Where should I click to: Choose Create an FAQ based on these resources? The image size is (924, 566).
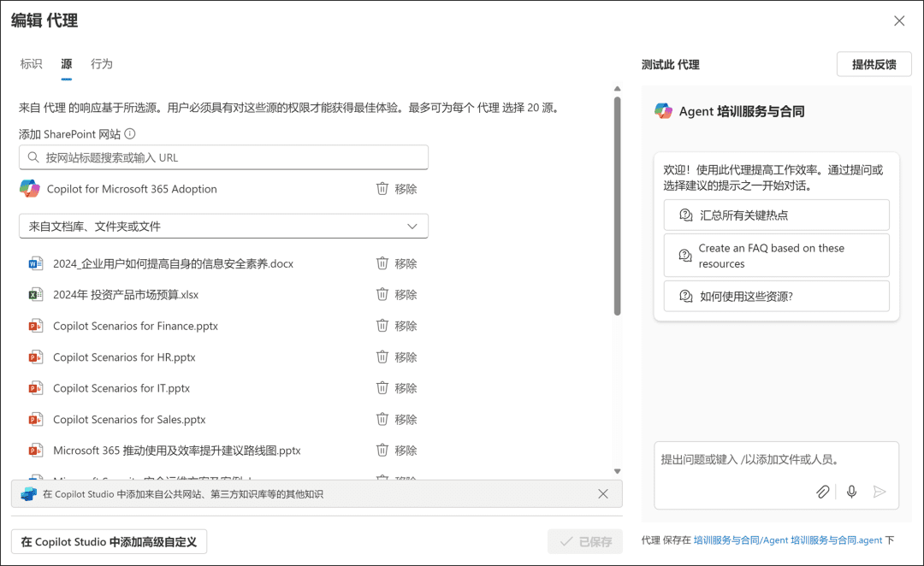pos(777,256)
